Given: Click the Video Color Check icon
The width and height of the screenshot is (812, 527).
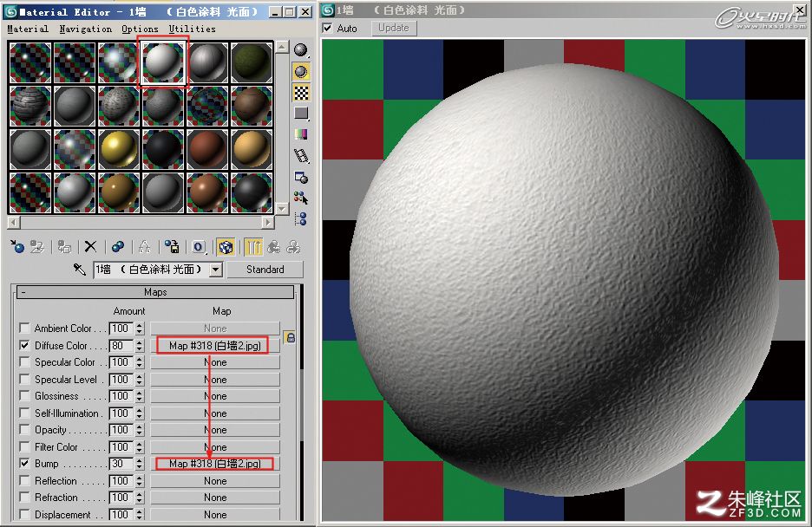Looking at the screenshot, I should 301,134.
